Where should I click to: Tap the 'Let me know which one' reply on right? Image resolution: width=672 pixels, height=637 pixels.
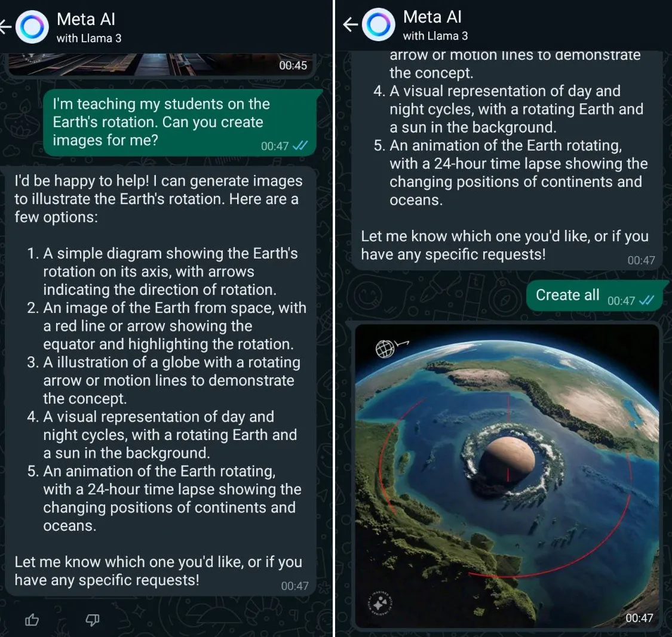(504, 245)
